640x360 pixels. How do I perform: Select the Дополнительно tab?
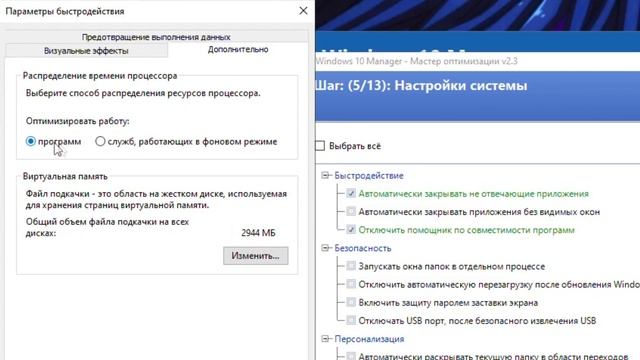point(238,49)
